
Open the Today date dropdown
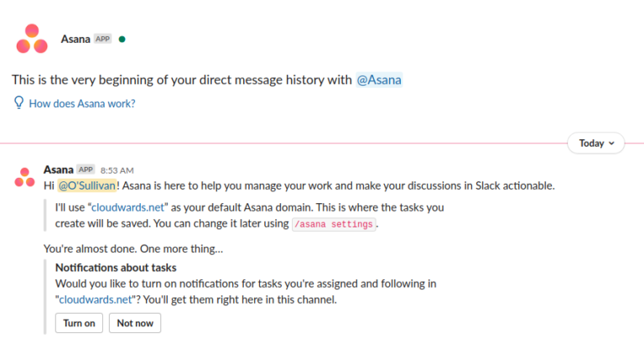pos(596,143)
